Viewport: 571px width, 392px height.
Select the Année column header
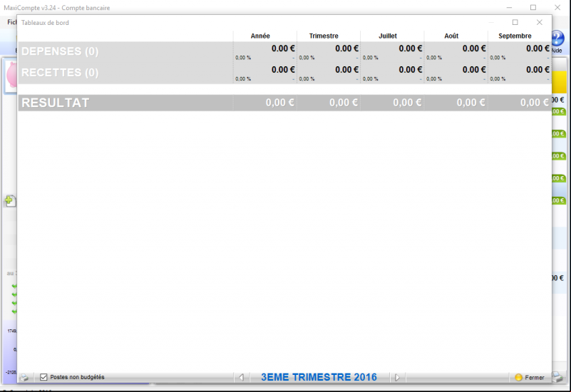pos(260,36)
